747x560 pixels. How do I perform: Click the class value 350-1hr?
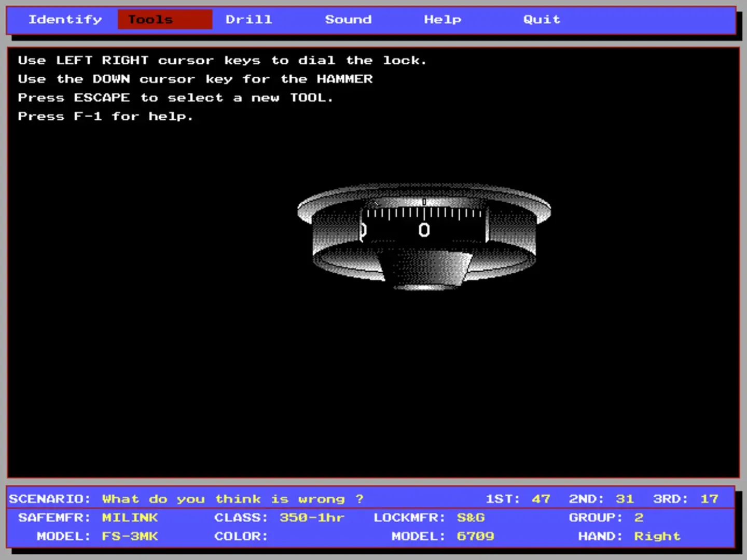pos(312,517)
